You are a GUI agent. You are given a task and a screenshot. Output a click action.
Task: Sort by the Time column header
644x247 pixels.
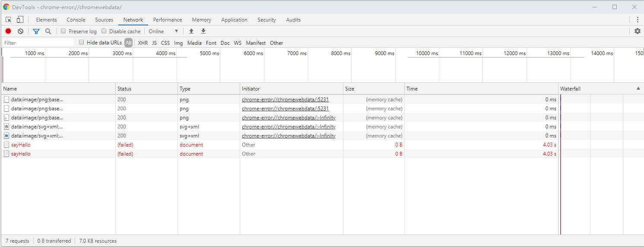click(481, 88)
